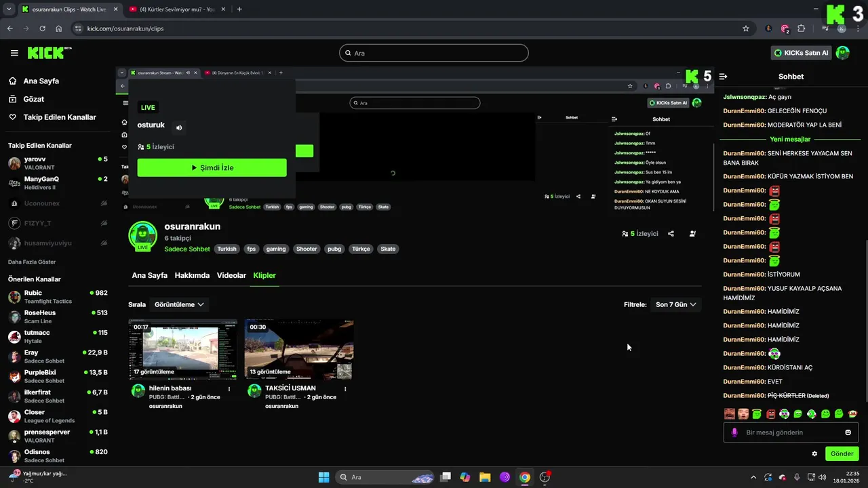Bookmark this page with star icon

click(746, 28)
